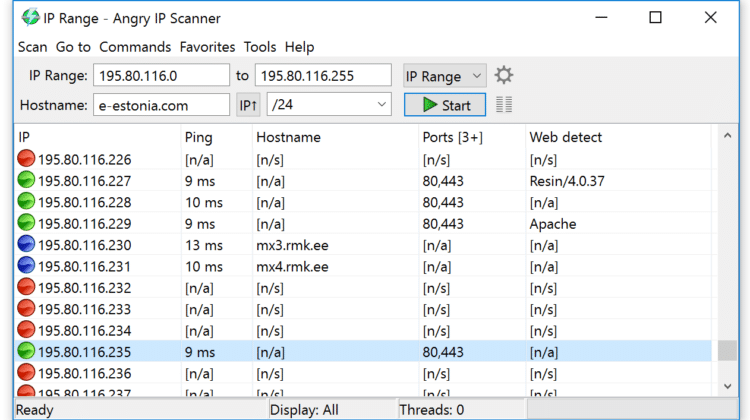The image size is (750, 420).
Task: Click the Hostname field e-estonia.com
Action: tap(161, 105)
